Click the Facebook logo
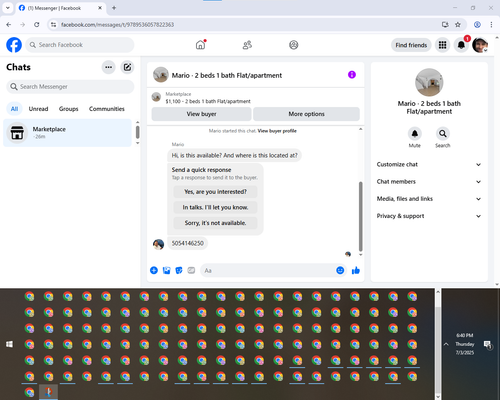 click(x=14, y=45)
